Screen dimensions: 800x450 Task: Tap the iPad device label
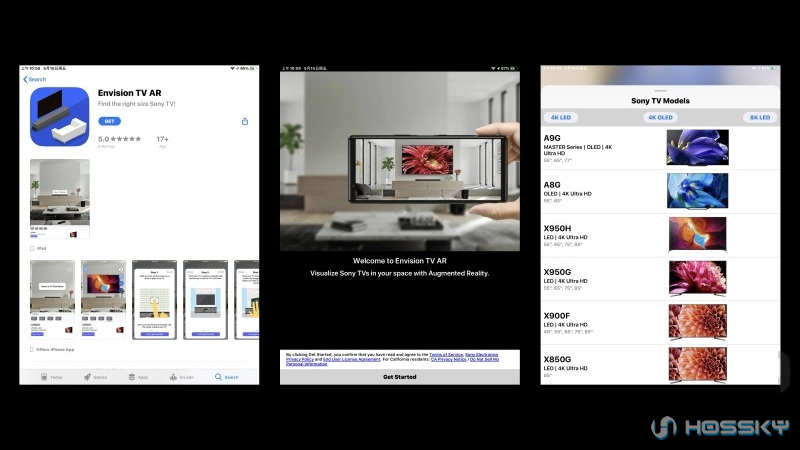tap(38, 248)
